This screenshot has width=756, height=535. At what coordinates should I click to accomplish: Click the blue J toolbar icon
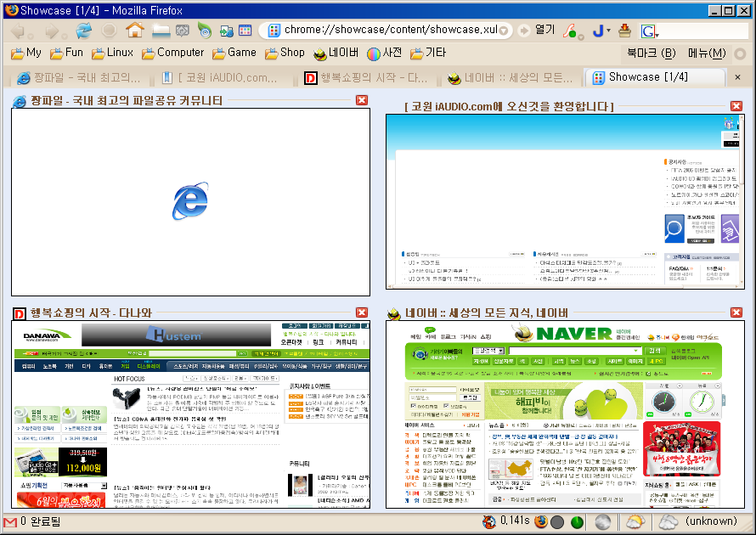click(x=598, y=31)
